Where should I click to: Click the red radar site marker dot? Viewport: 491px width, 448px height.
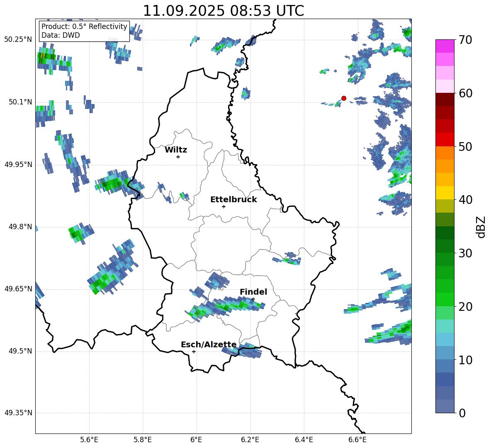343,98
